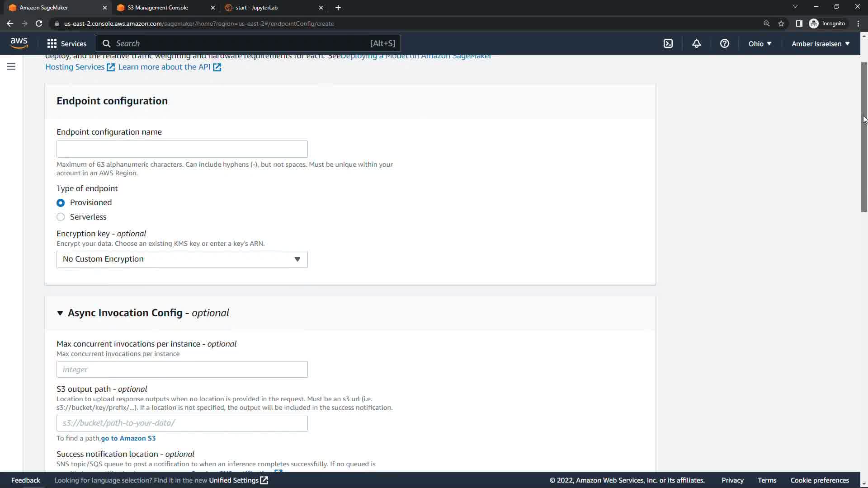Click the page vertical scrollbar thumb
The width and height of the screenshot is (868, 488).
coord(864,136)
